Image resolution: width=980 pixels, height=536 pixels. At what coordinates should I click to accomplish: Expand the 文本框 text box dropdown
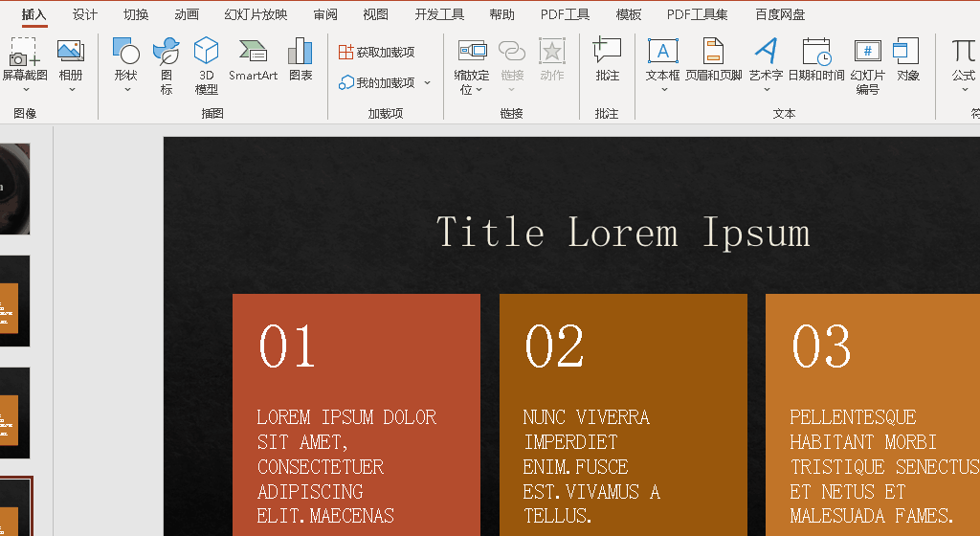point(663,90)
